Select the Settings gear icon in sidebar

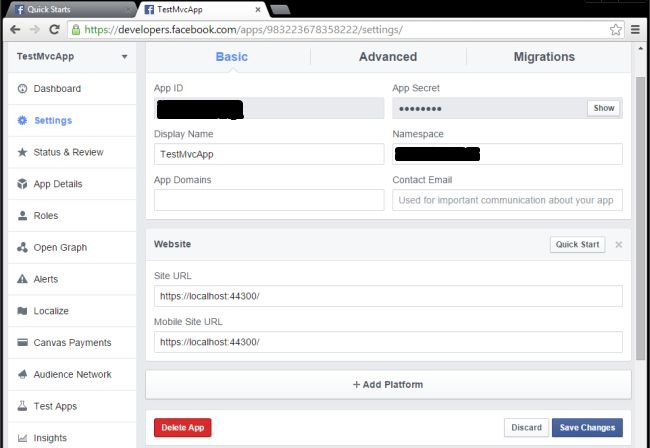click(22, 120)
